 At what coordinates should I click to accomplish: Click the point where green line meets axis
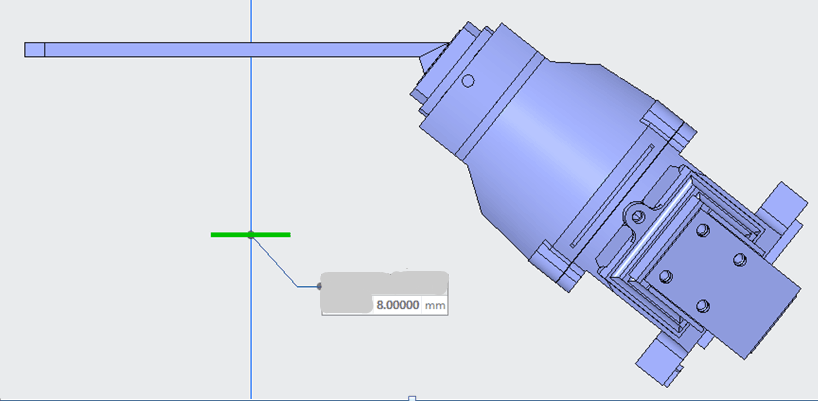tap(251, 235)
